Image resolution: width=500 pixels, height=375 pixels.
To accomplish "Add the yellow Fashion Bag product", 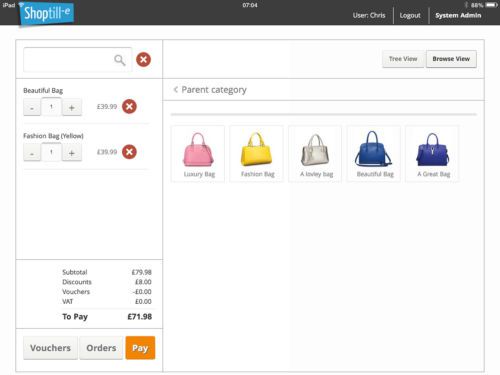I will pos(257,154).
